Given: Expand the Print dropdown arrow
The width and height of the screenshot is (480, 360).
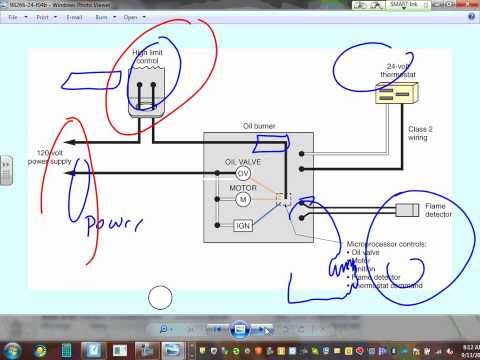Looking at the screenshot, I should (55, 17).
